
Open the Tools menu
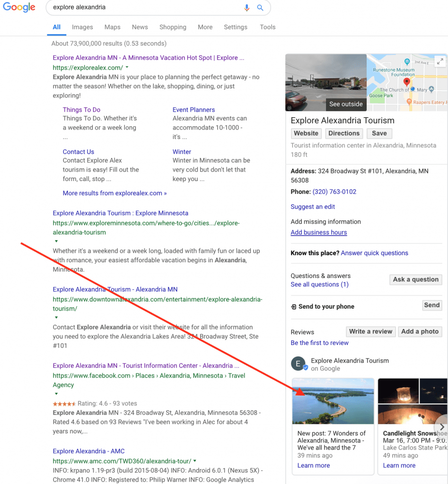coord(268,27)
